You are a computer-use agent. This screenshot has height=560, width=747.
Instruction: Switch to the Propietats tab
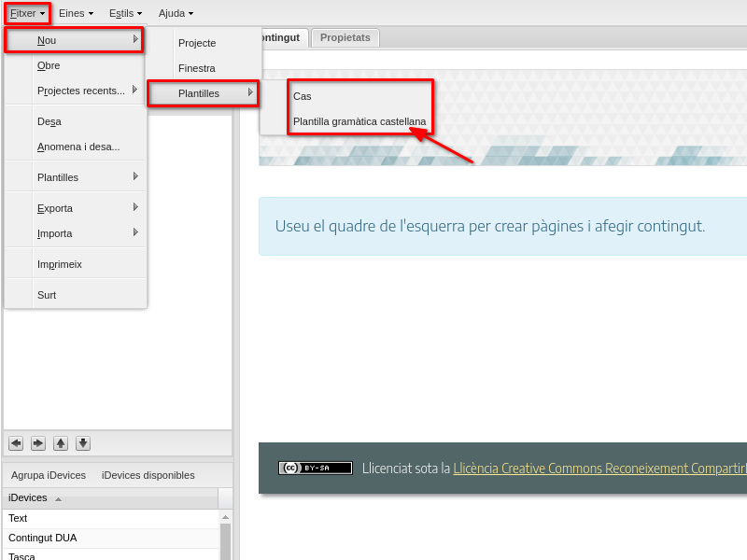click(345, 37)
